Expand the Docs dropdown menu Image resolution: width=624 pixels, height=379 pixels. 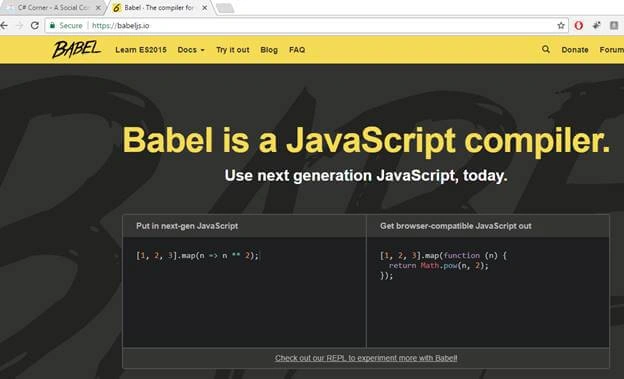point(191,50)
